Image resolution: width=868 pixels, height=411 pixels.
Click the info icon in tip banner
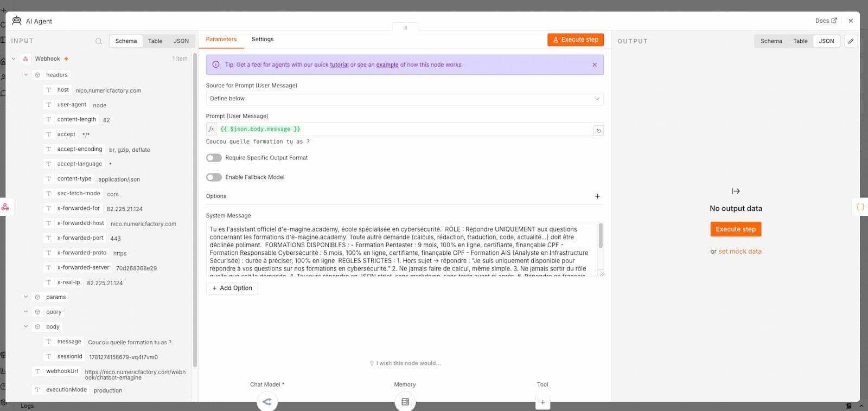point(215,65)
